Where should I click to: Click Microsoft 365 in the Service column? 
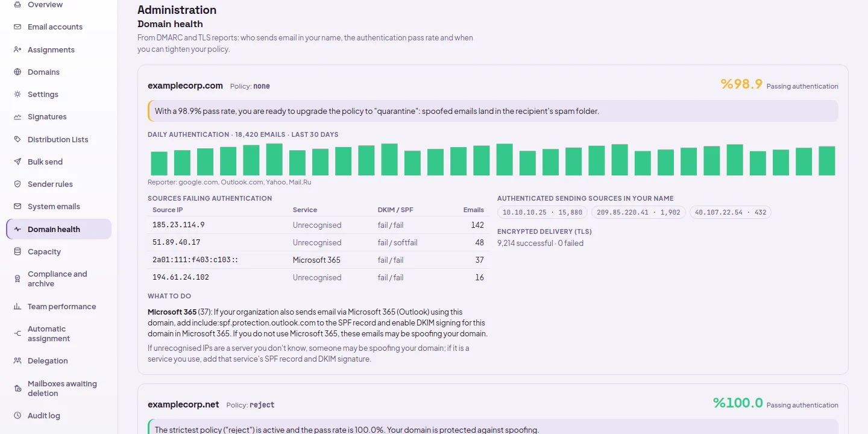316,260
